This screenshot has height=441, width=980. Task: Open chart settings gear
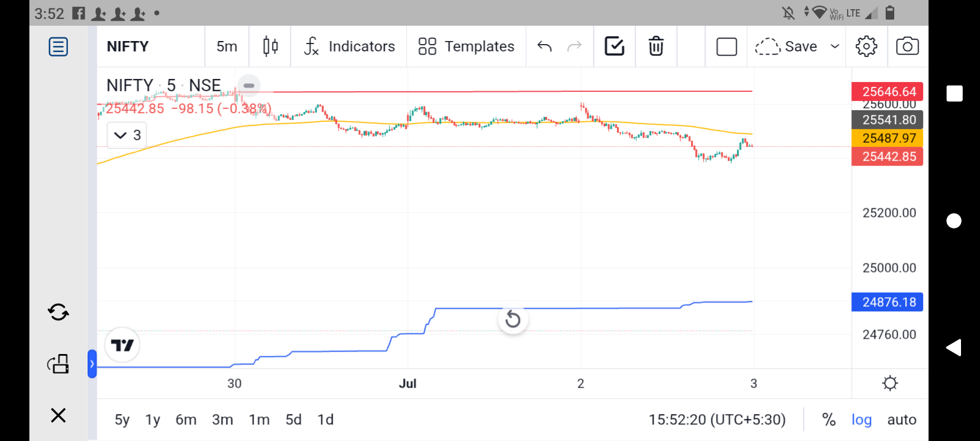point(866,47)
